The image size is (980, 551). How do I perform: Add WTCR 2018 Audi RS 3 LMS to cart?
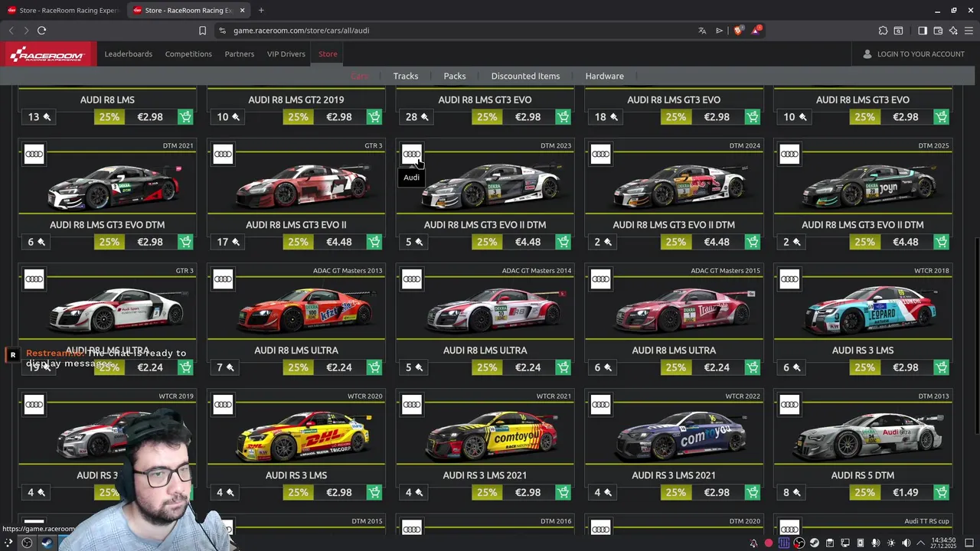pyautogui.click(x=942, y=367)
